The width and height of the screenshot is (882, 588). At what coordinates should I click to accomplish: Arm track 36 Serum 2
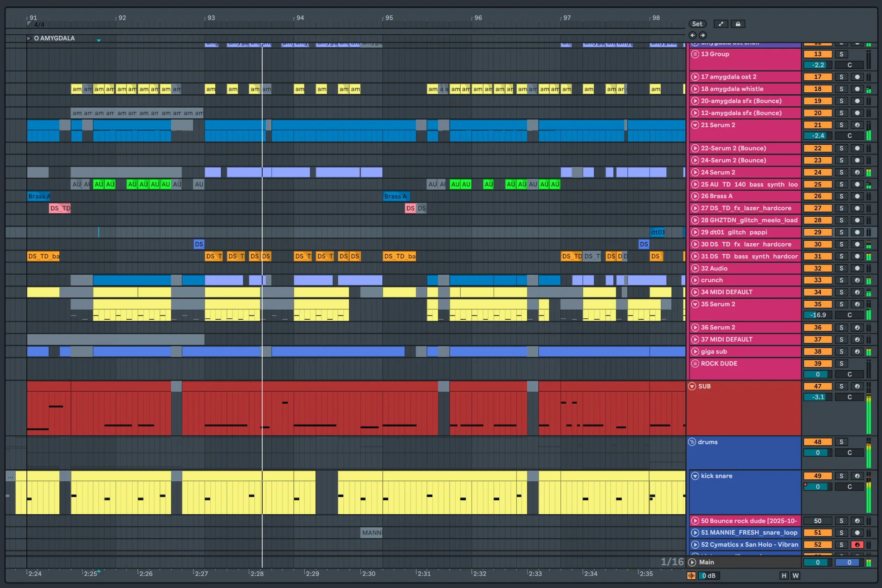(857, 328)
